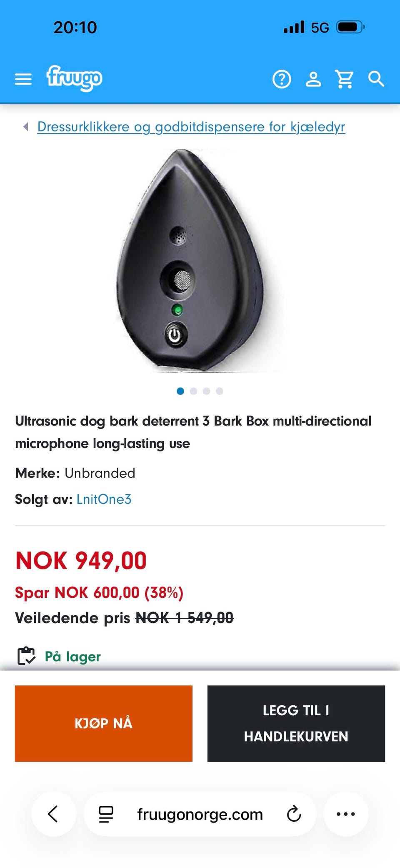This screenshot has width=400, height=868.
Task: Open seller LnitOne3 page
Action: tap(104, 499)
